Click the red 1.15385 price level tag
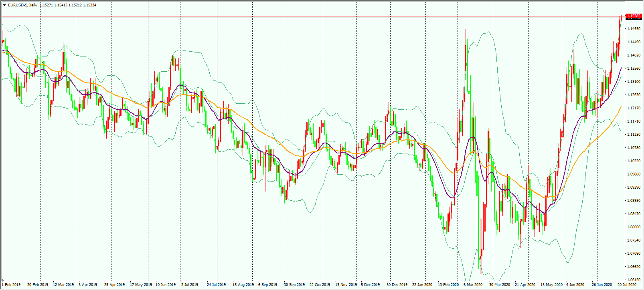The image size is (644, 290). [x=634, y=16]
